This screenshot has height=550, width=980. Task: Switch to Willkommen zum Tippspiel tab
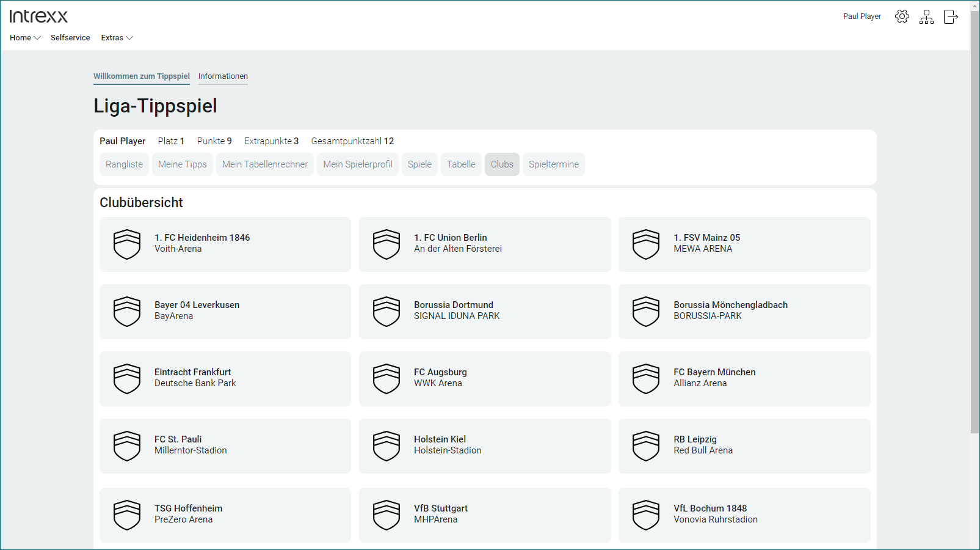click(142, 76)
